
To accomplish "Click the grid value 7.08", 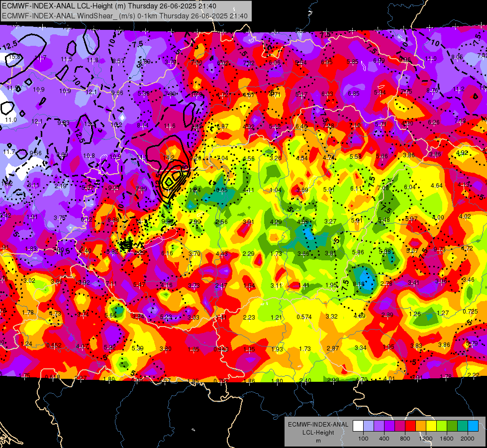I will tap(383, 188).
